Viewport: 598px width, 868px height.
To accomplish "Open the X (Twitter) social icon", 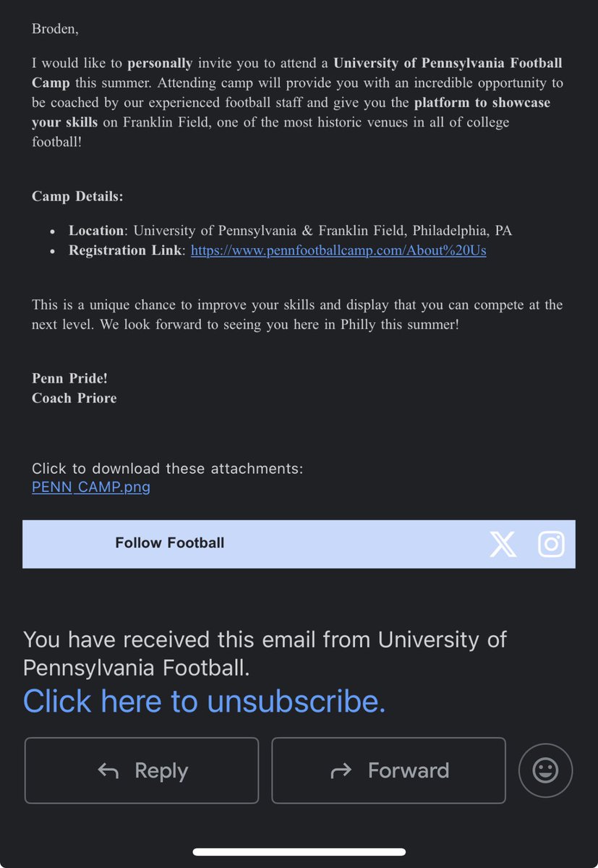I will pos(503,544).
